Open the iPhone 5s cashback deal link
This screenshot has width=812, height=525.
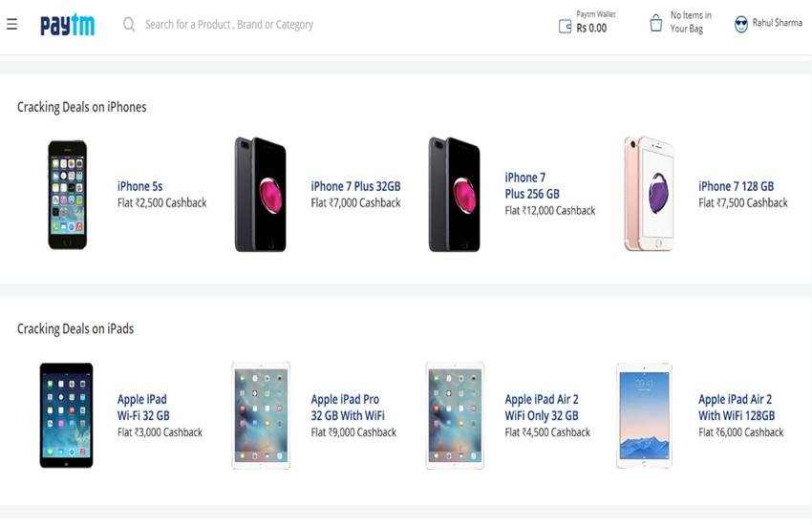140,187
